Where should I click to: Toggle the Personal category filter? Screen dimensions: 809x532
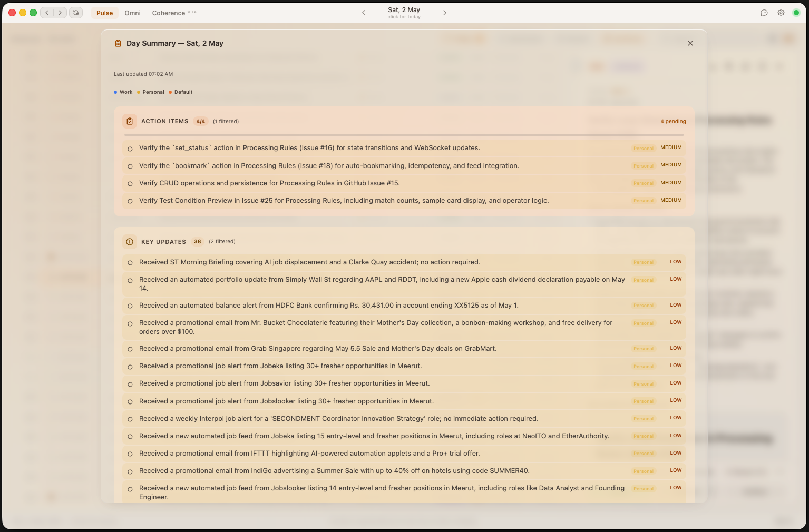(x=151, y=92)
